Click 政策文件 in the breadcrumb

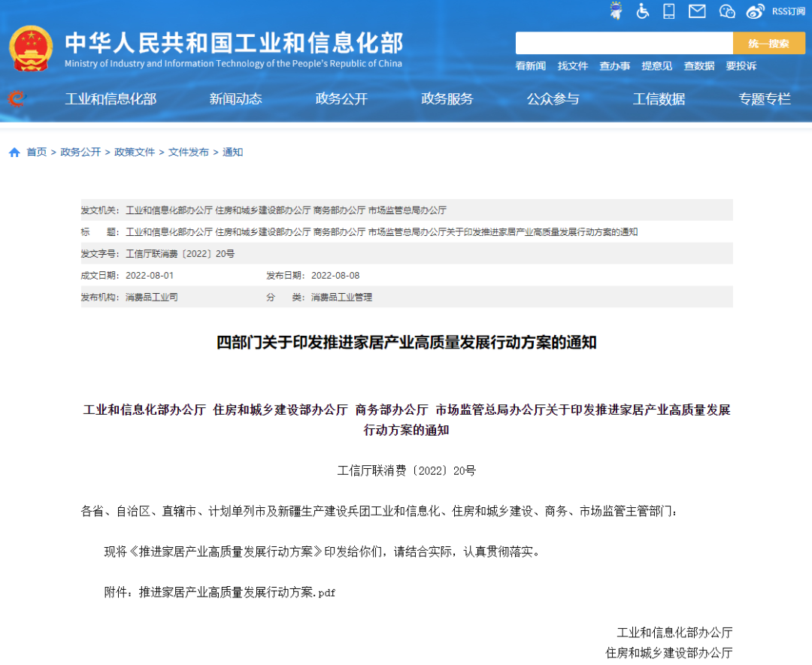coord(135,153)
